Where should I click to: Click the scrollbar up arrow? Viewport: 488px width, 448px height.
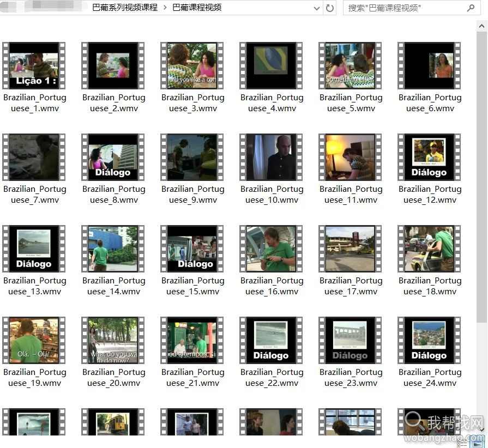click(x=482, y=27)
